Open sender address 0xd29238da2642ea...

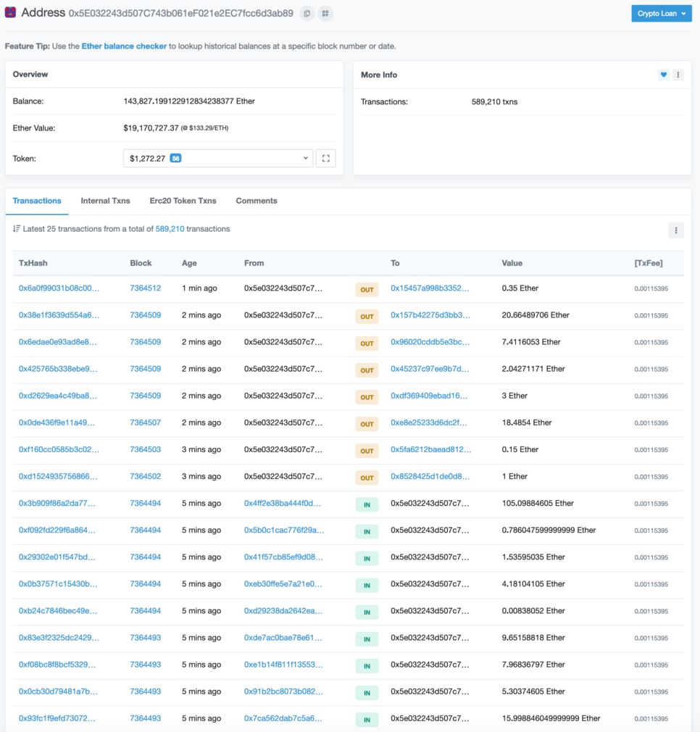[283, 611]
